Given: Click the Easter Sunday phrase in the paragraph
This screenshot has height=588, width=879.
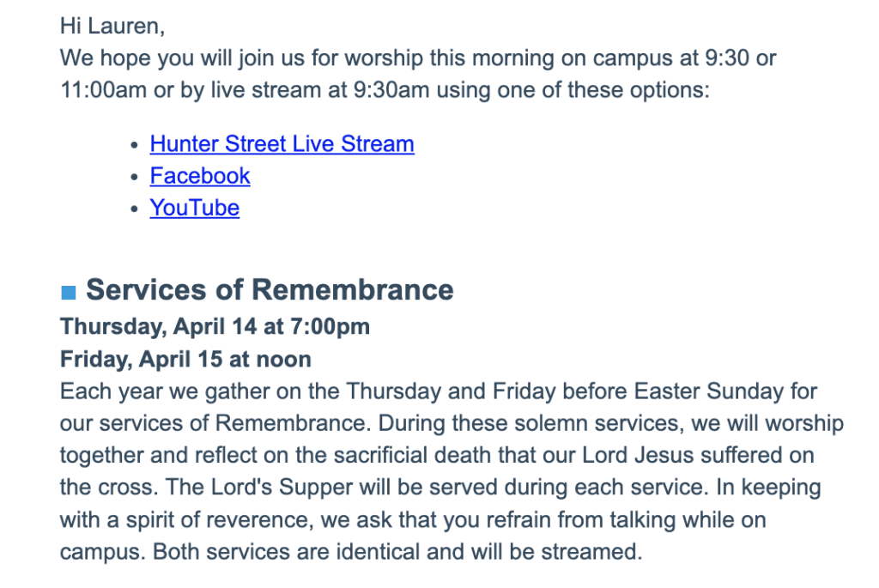Looking at the screenshot, I should coord(708,391).
